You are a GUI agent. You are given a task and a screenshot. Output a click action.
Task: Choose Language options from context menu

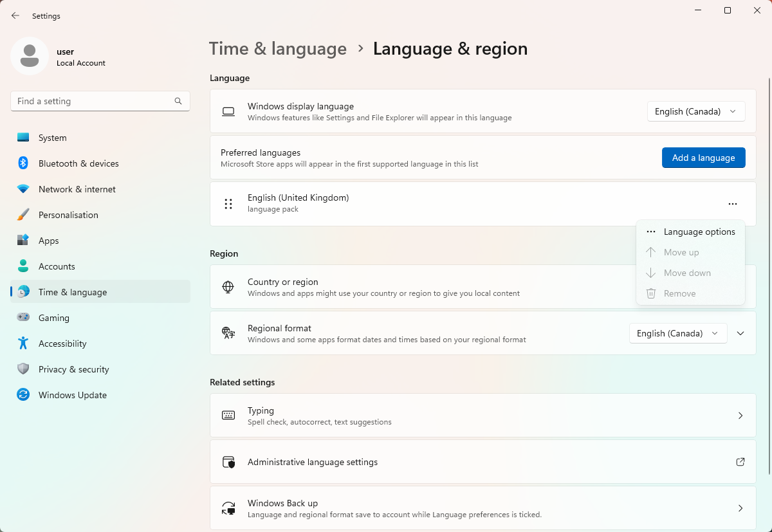(690, 232)
